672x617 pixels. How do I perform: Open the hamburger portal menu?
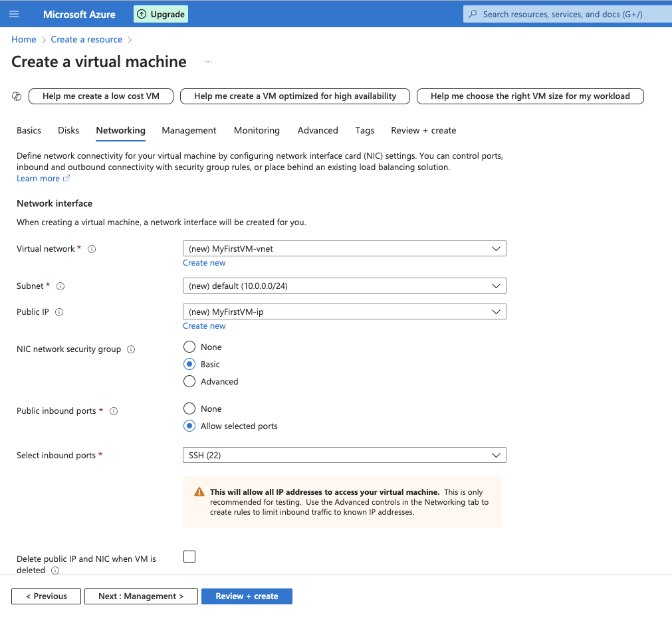point(14,14)
